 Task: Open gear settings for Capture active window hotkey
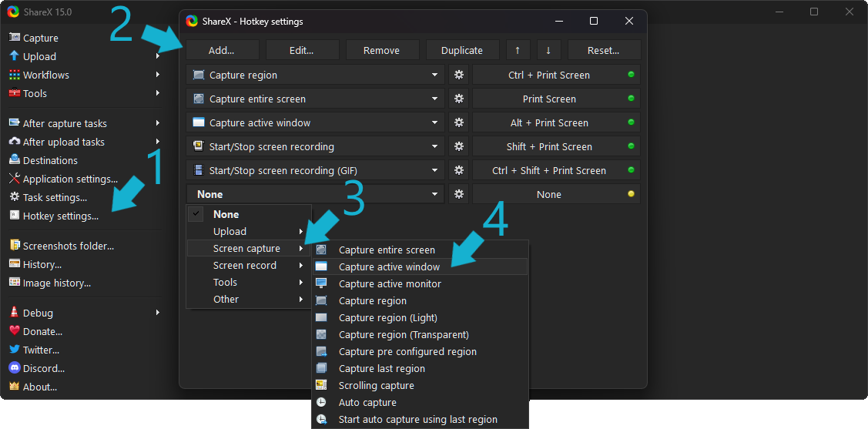click(x=458, y=122)
